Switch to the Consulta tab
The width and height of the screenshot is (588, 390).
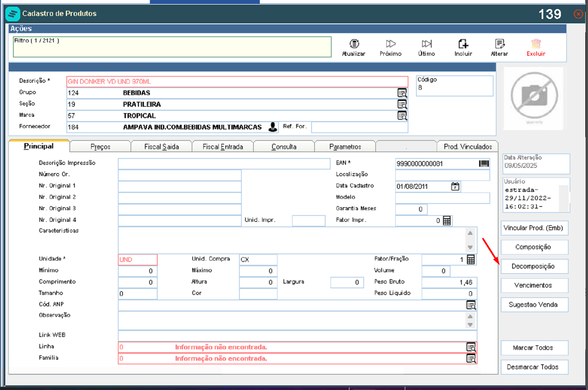[x=284, y=146]
